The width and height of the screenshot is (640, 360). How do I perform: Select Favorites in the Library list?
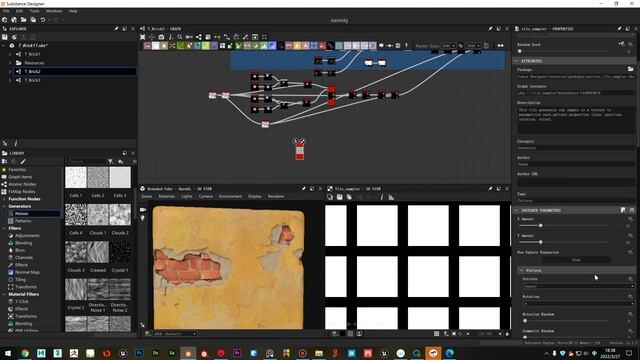(x=18, y=169)
